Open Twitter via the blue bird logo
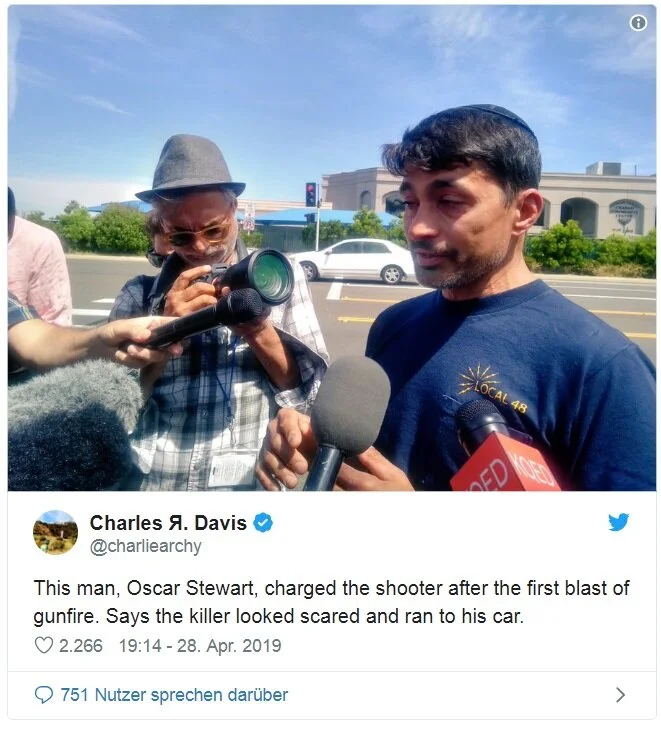Viewport: 661px width, 735px height. coord(618,522)
